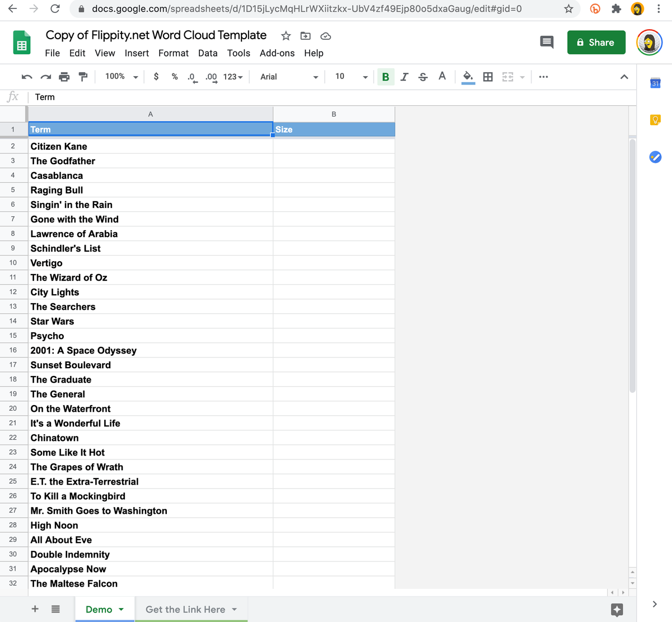
Task: Open the More formats 123 dropdown
Action: click(x=233, y=77)
